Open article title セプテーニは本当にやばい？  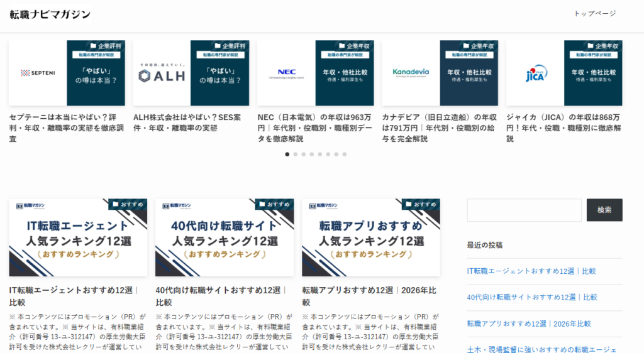[x=67, y=128]
